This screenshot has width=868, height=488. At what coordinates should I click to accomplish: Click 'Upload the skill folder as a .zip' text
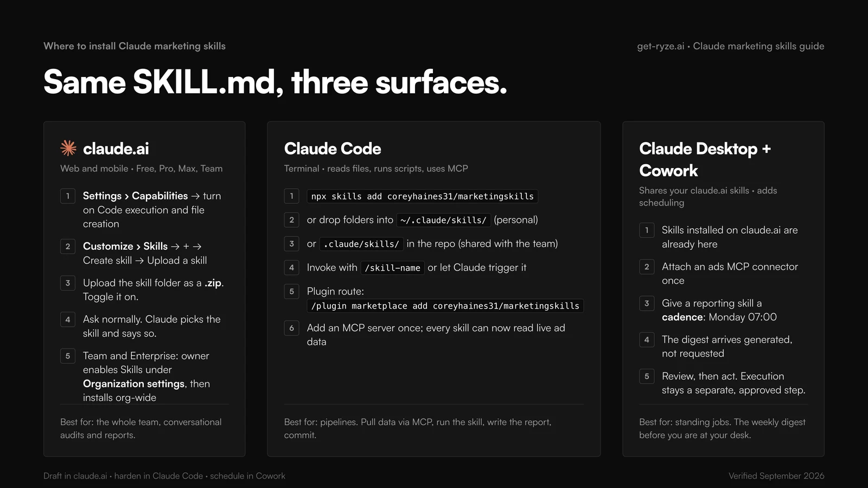(x=154, y=290)
